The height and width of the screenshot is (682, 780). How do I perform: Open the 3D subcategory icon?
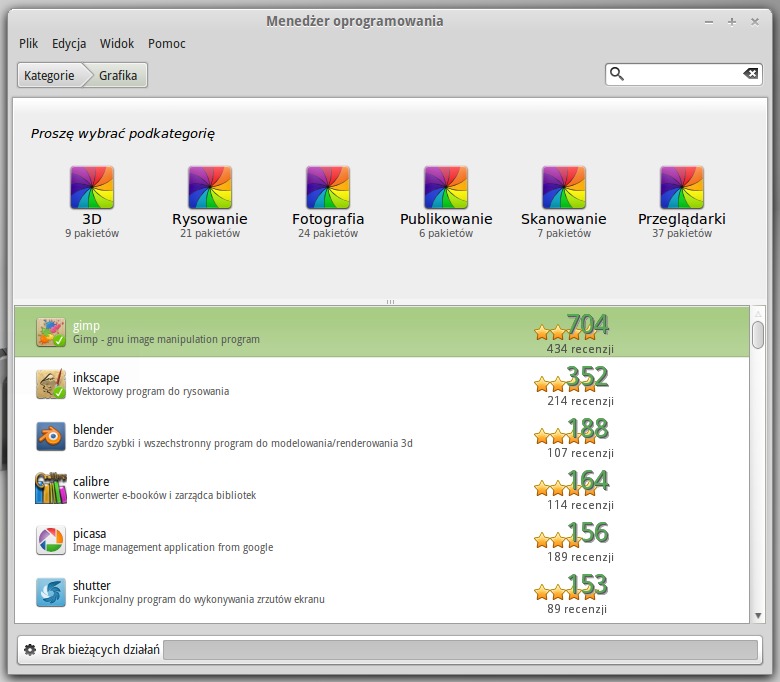(92, 188)
